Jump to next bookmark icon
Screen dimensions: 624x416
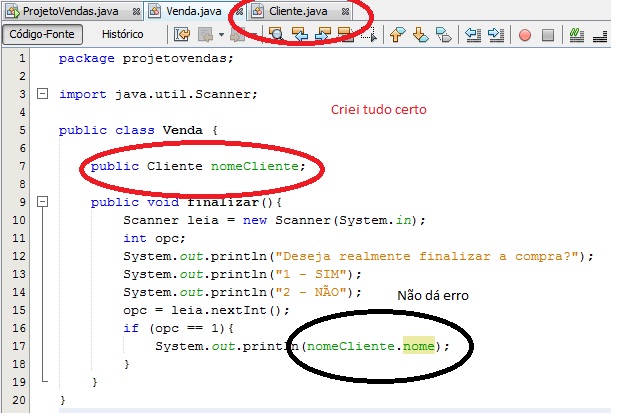click(421, 35)
